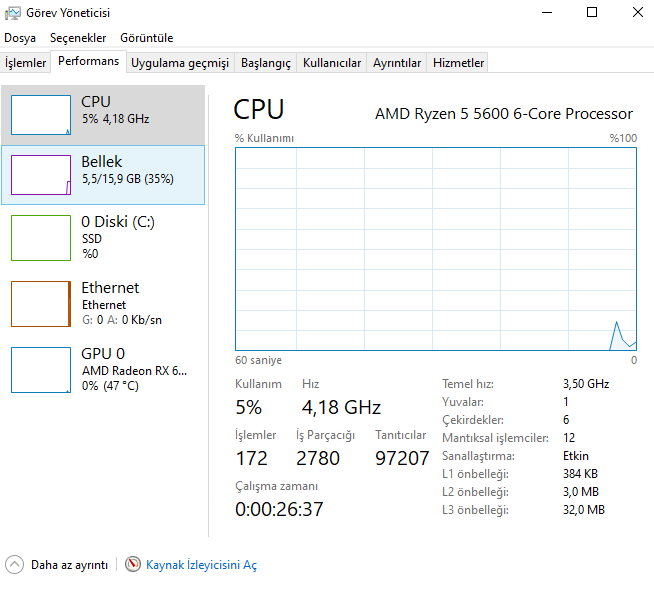Viewport: 654px width, 589px height.
Task: Click the Resource Monitor icon
Action: (133, 565)
